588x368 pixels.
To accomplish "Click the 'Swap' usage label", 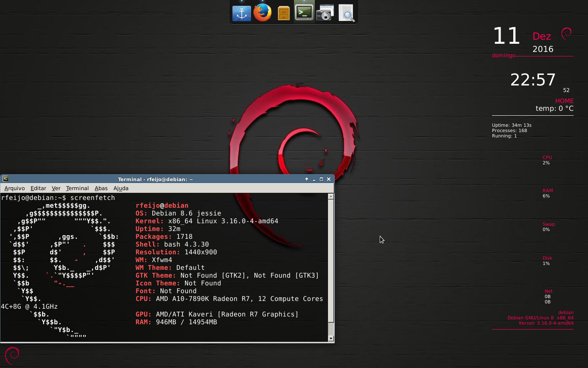I will pos(549,224).
